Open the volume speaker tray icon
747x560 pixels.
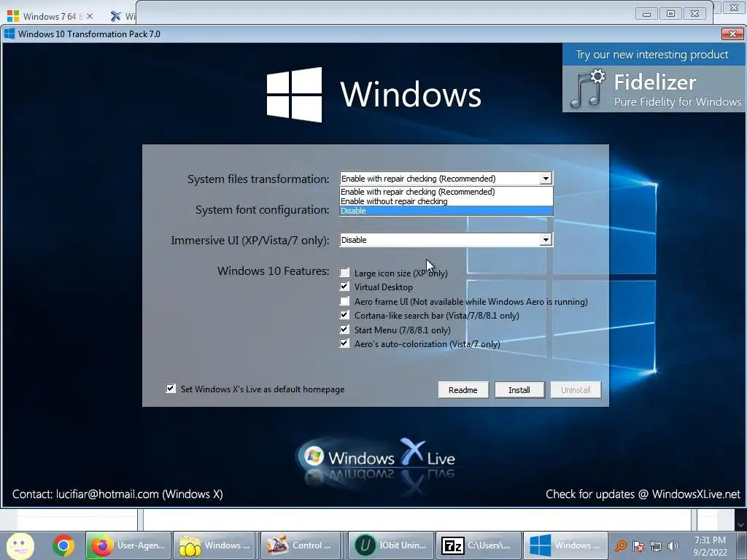pyautogui.click(x=673, y=546)
